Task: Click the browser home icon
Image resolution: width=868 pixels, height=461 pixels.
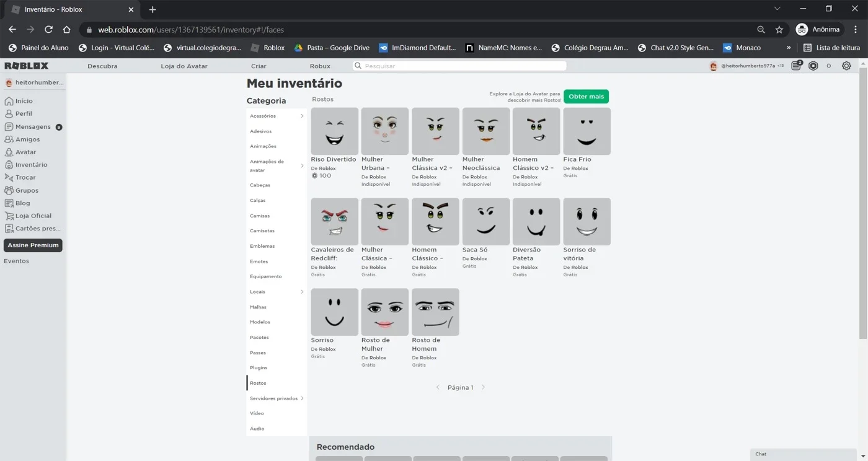Action: pos(66,29)
